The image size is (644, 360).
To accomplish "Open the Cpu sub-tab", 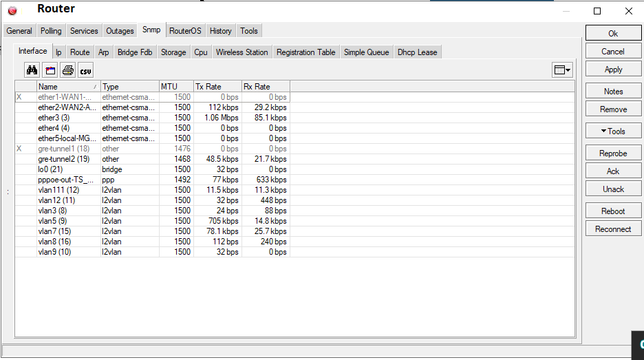I will coord(201,52).
